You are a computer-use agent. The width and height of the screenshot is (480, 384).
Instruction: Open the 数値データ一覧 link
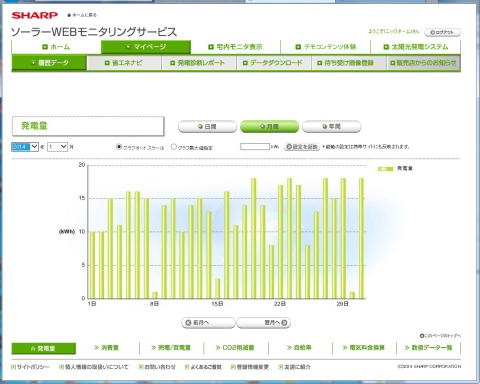tap(429, 348)
